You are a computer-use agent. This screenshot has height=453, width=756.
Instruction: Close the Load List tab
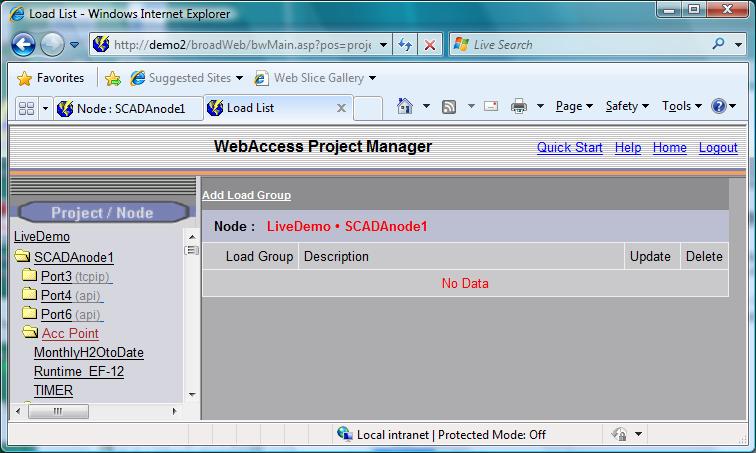pos(341,108)
